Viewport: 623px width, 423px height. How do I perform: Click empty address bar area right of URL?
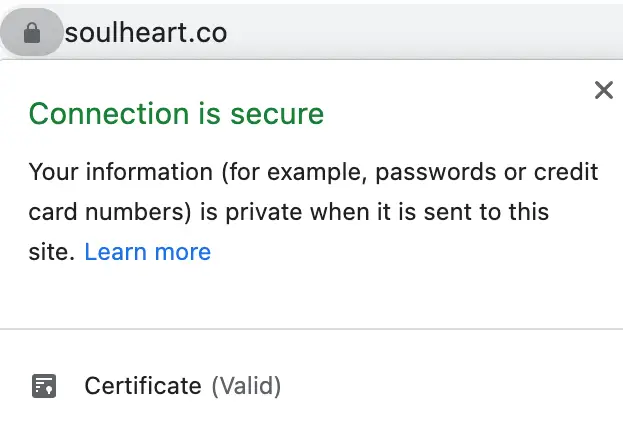pyautogui.click(x=425, y=32)
